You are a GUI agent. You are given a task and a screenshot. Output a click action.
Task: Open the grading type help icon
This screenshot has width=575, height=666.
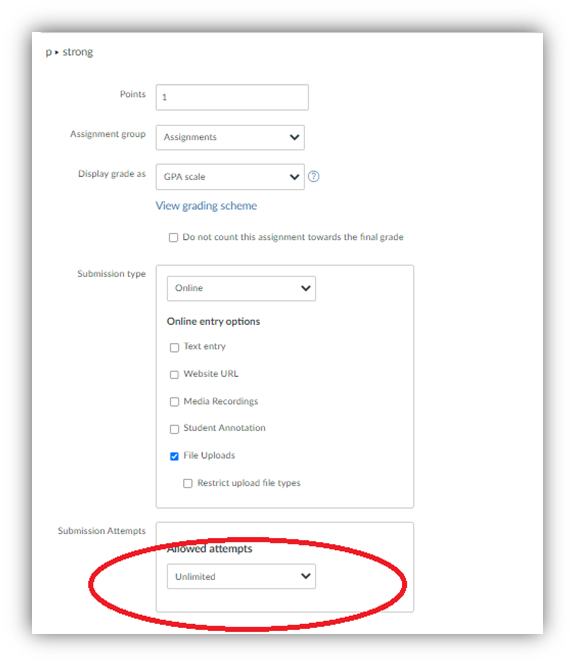click(313, 176)
